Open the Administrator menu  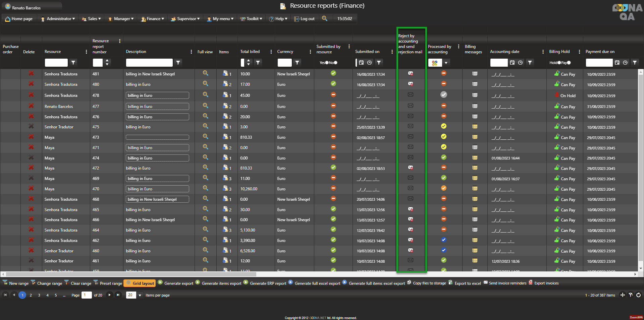point(58,19)
